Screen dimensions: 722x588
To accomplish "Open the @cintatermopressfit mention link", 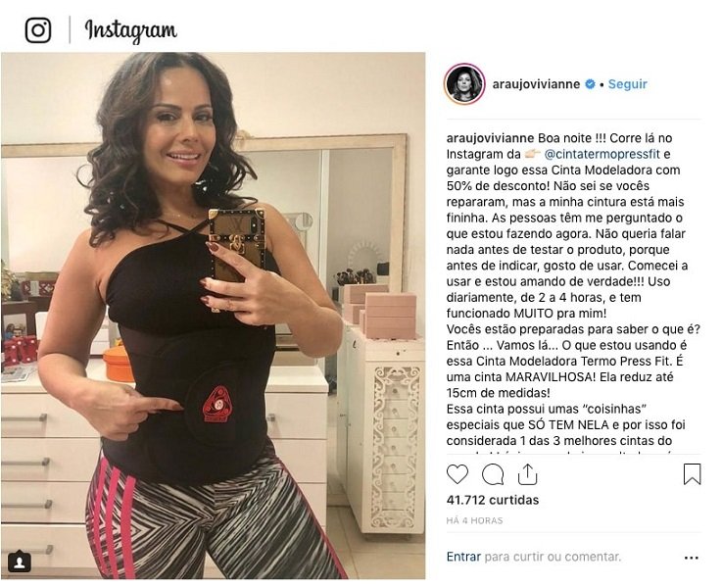I will coord(602,154).
